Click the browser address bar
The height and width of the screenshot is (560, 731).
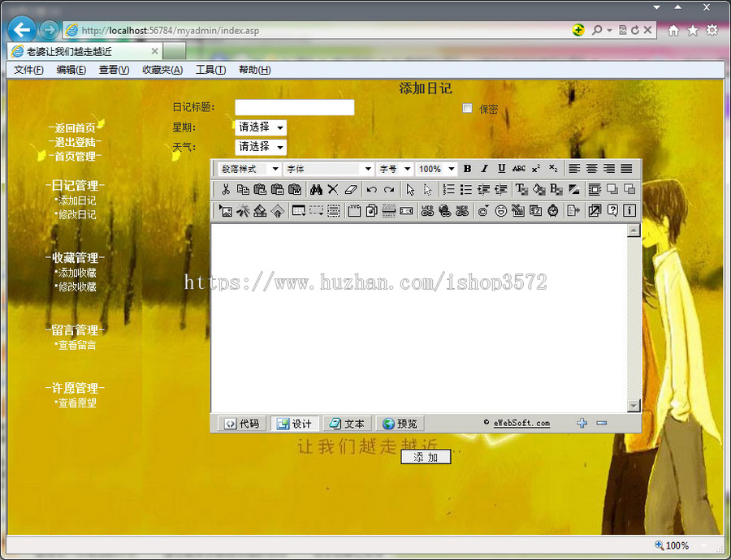317,30
